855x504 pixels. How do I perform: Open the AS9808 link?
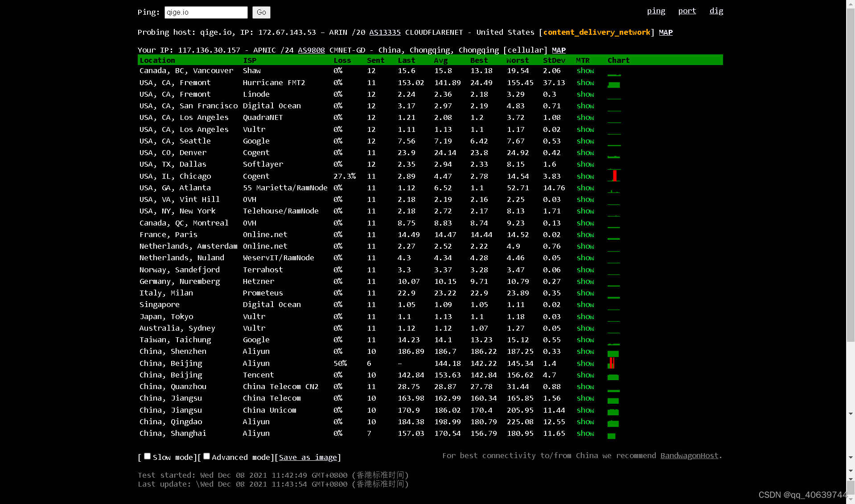coord(311,50)
